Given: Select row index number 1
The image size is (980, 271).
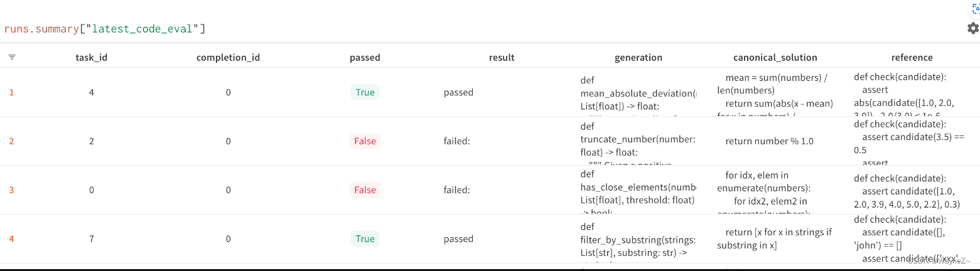Looking at the screenshot, I should pyautogui.click(x=11, y=92).
